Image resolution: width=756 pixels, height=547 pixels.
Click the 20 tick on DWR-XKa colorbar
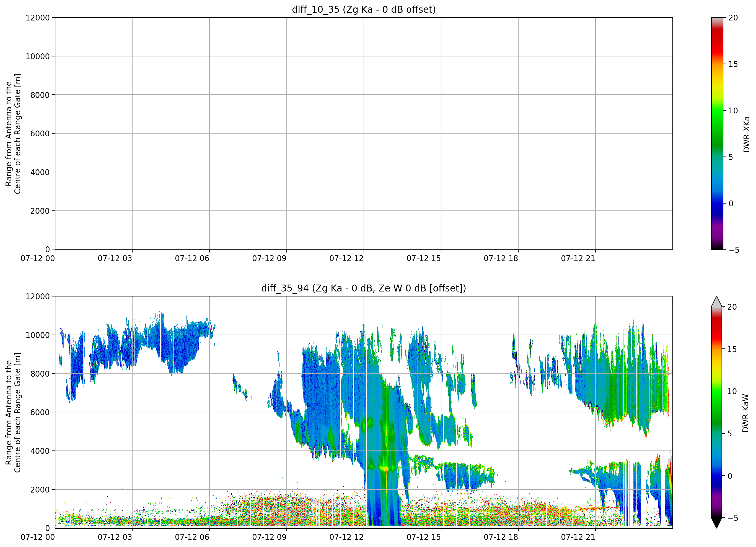tap(733, 18)
